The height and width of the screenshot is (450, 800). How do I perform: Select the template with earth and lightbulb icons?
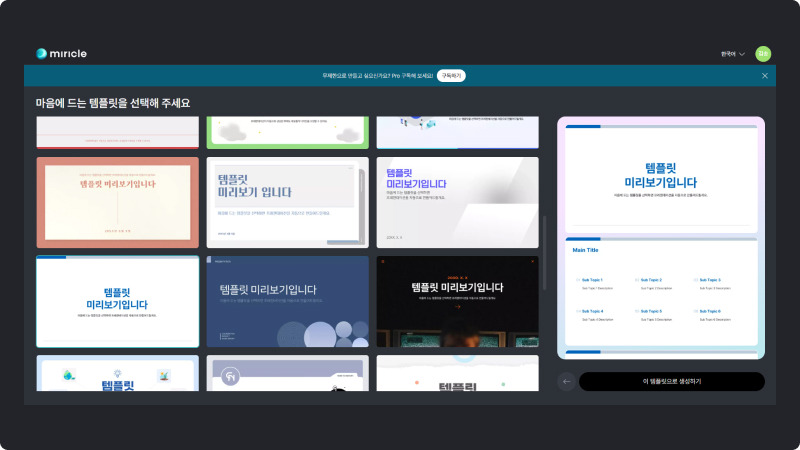[117, 373]
